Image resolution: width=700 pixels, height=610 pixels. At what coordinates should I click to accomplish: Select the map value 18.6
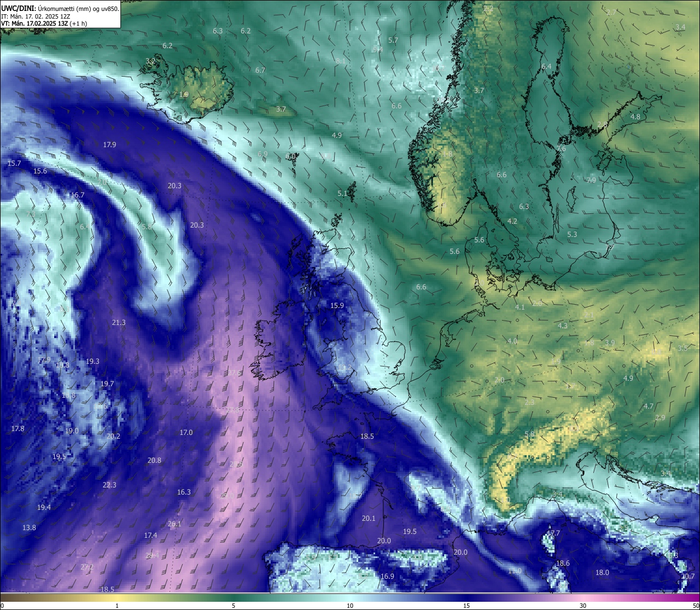click(x=563, y=563)
